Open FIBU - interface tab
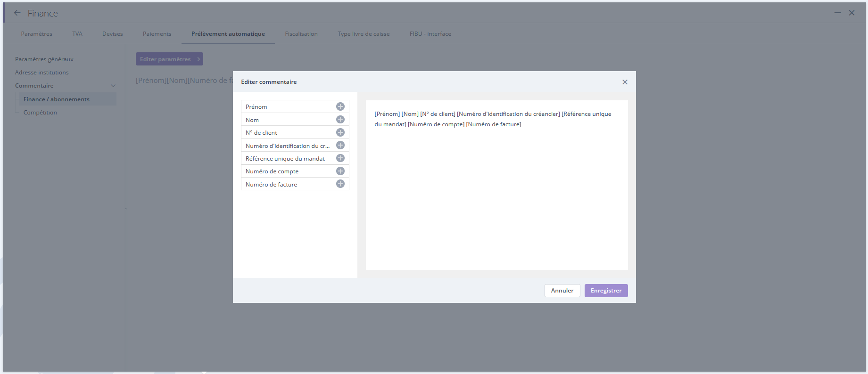The height and width of the screenshot is (374, 868). click(x=430, y=34)
